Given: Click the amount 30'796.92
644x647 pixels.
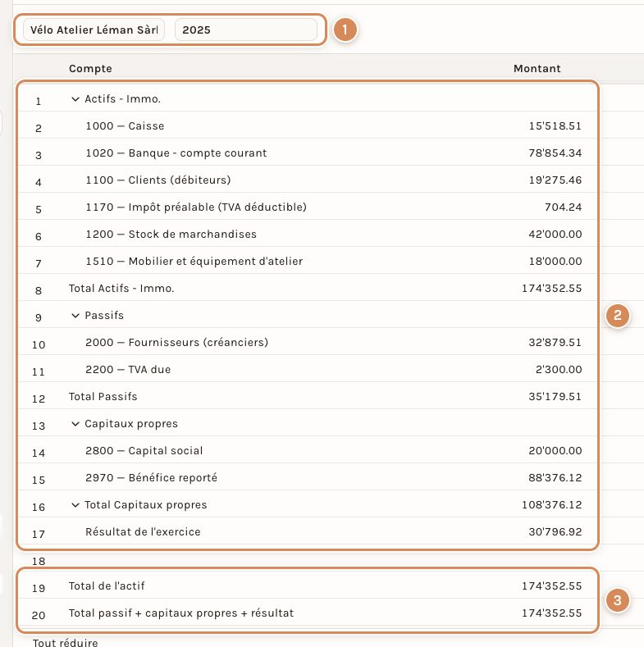Looking at the screenshot, I should (x=555, y=532).
